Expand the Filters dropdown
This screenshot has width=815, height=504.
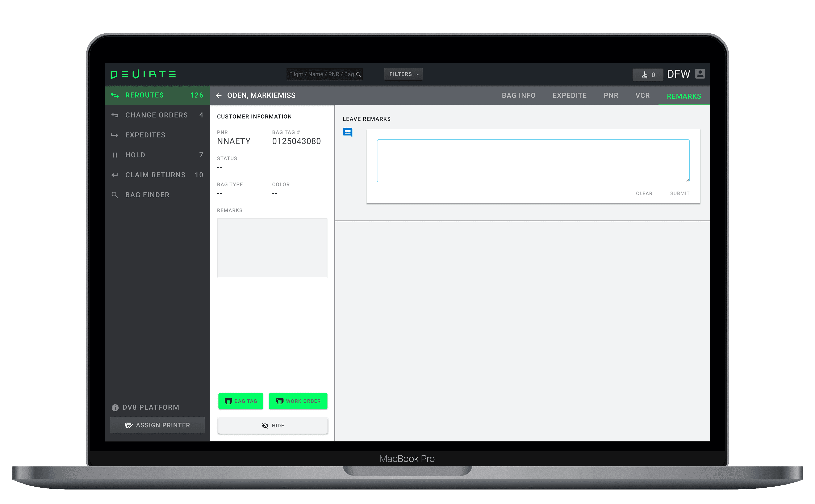(403, 74)
